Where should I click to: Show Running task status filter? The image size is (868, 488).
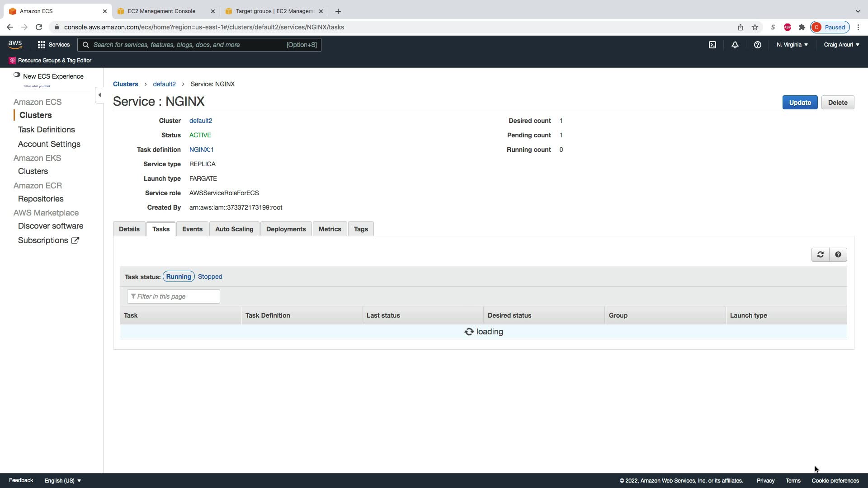(x=179, y=277)
